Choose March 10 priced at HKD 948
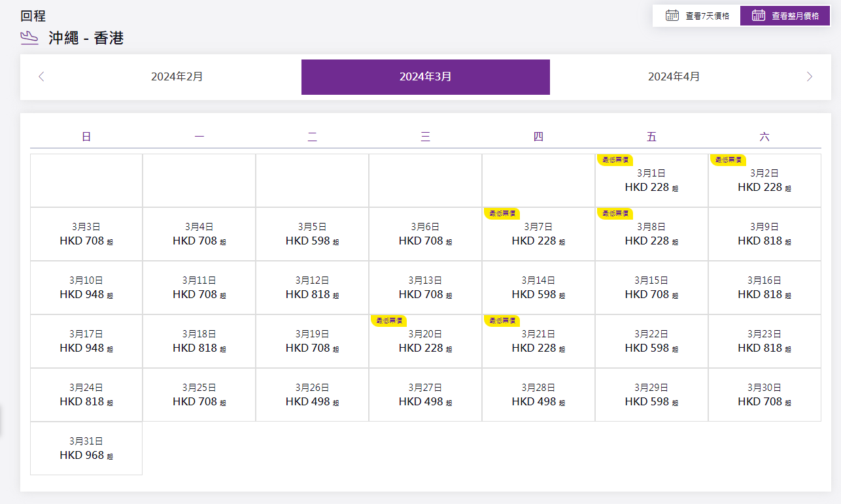Image resolution: width=841 pixels, height=504 pixels. pos(86,288)
